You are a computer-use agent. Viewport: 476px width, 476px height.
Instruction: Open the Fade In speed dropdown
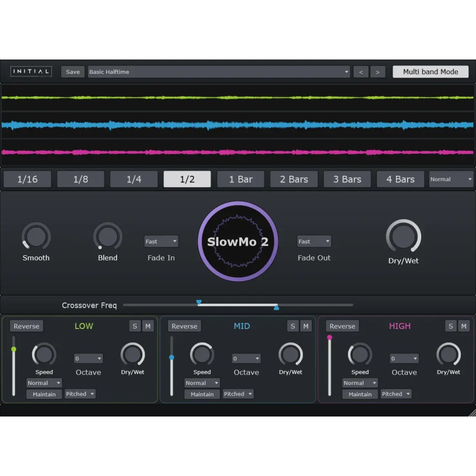pyautogui.click(x=161, y=241)
